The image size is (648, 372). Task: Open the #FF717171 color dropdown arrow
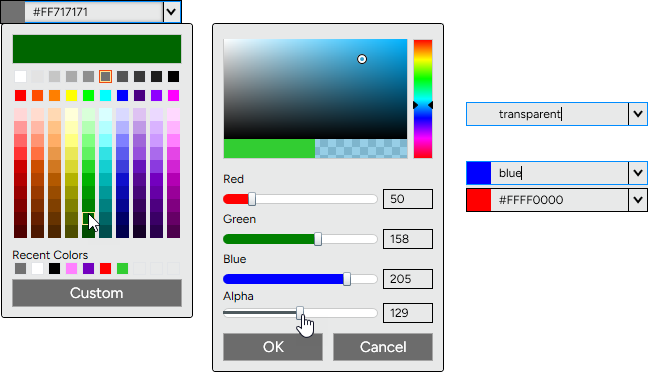coord(171,12)
